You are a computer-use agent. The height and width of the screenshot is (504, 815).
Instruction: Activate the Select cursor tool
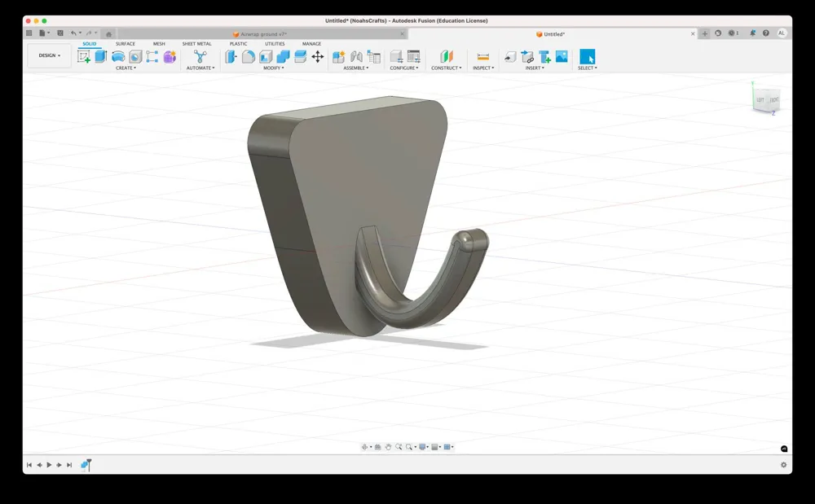pyautogui.click(x=588, y=56)
